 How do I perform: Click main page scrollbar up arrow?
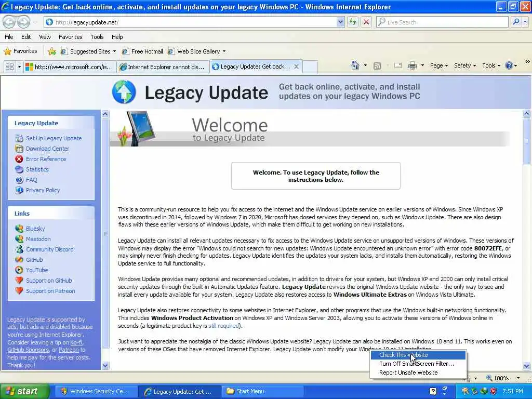click(x=527, y=114)
